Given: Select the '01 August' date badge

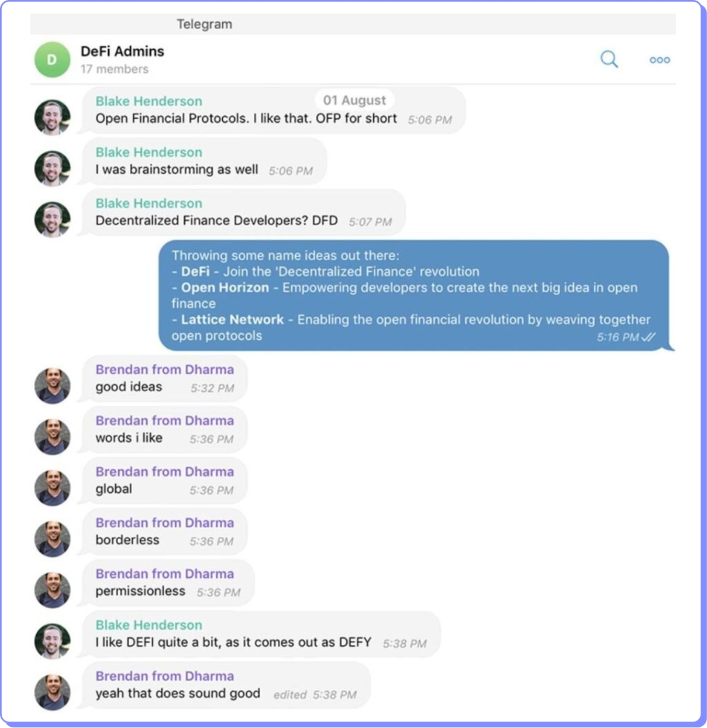Looking at the screenshot, I should (x=354, y=100).
